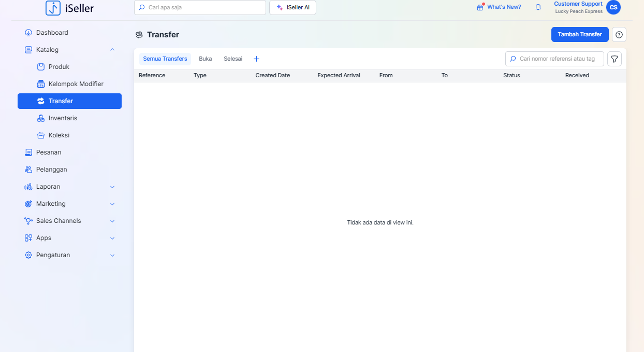Click the What's New gift icon

pyautogui.click(x=480, y=7)
